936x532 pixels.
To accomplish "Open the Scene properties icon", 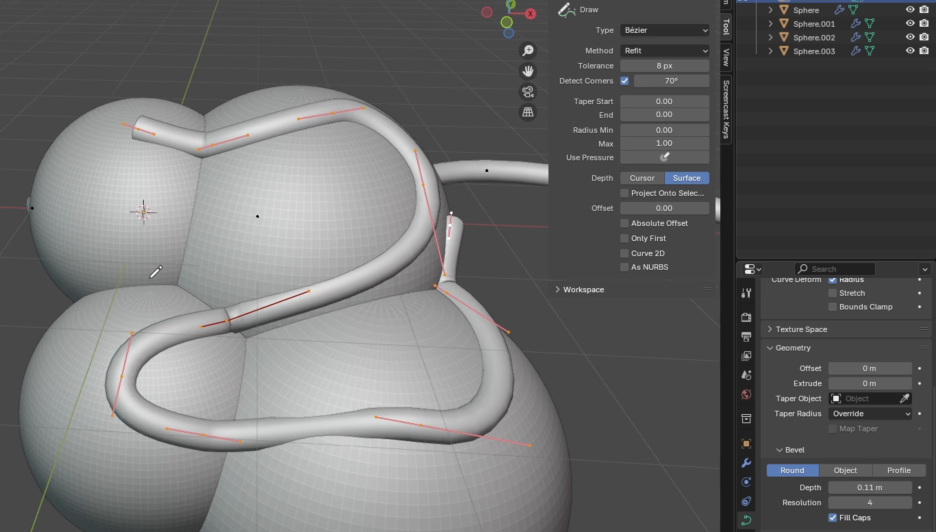I will pyautogui.click(x=746, y=375).
